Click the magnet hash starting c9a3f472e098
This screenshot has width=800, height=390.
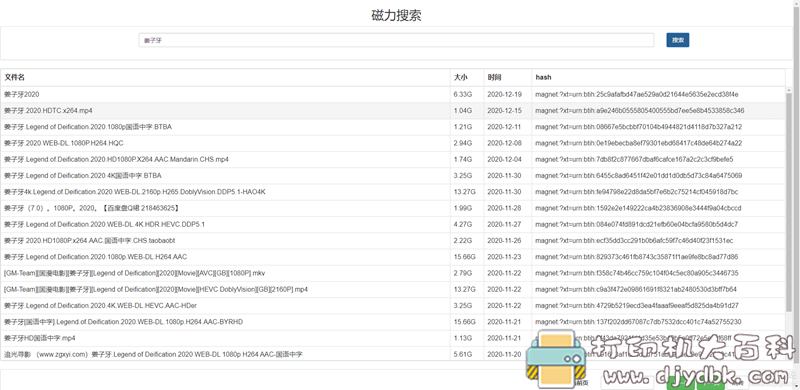coord(636,289)
